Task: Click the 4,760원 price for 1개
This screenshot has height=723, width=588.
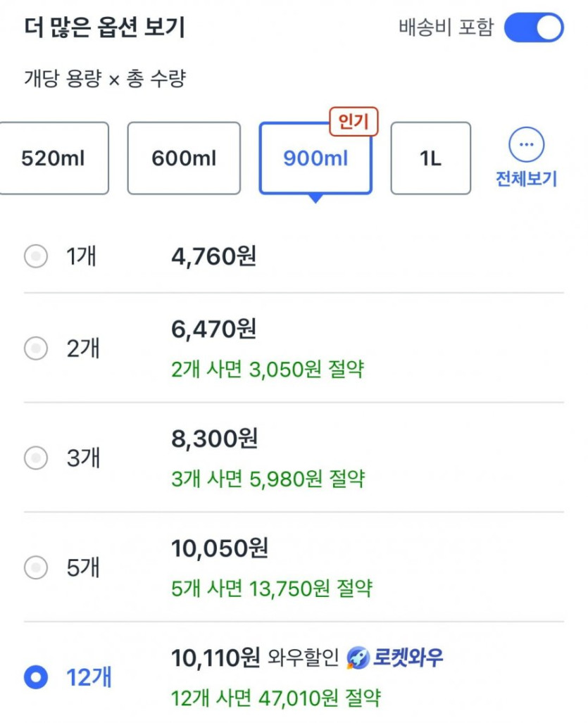Action: [x=213, y=256]
